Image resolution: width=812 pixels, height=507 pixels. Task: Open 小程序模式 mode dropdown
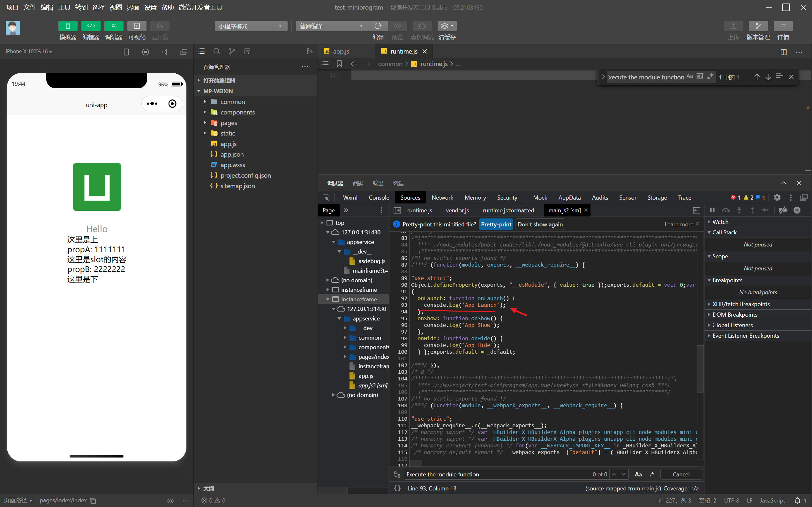point(251,26)
